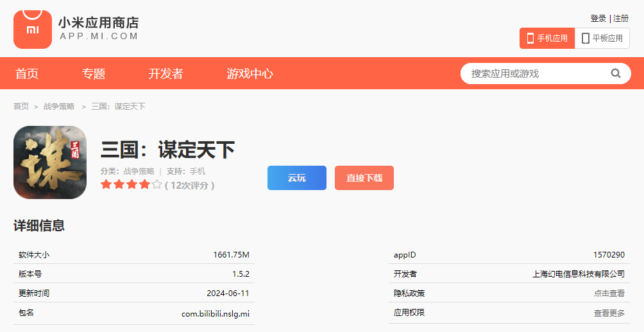Click the Xiaomi app store logo
This screenshot has width=644, height=332.
click(x=33, y=29)
